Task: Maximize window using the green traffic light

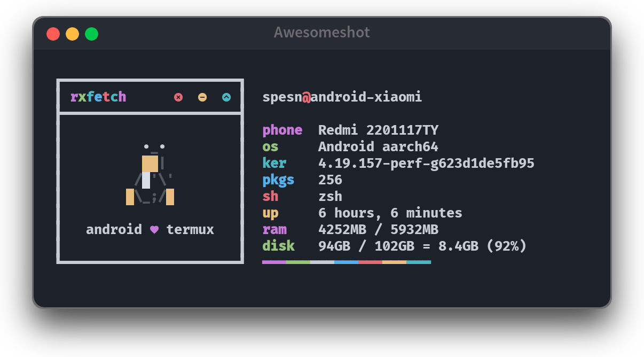Action: click(92, 34)
